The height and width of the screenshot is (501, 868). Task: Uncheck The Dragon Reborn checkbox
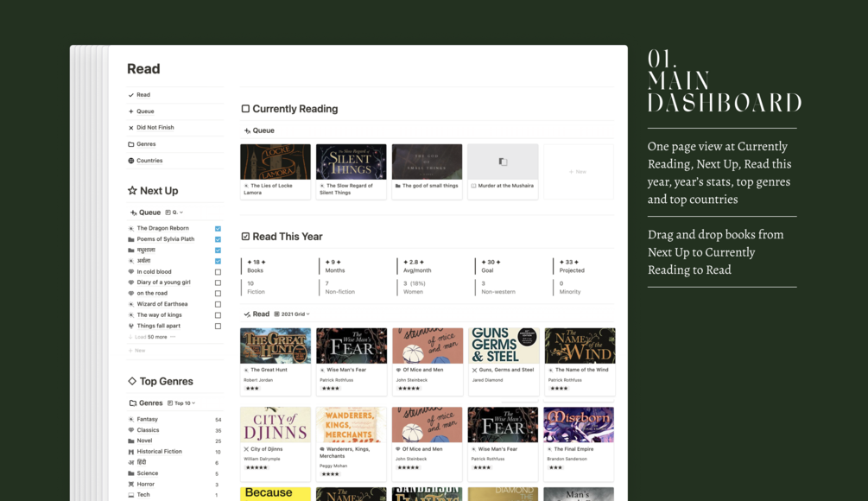pyautogui.click(x=219, y=229)
